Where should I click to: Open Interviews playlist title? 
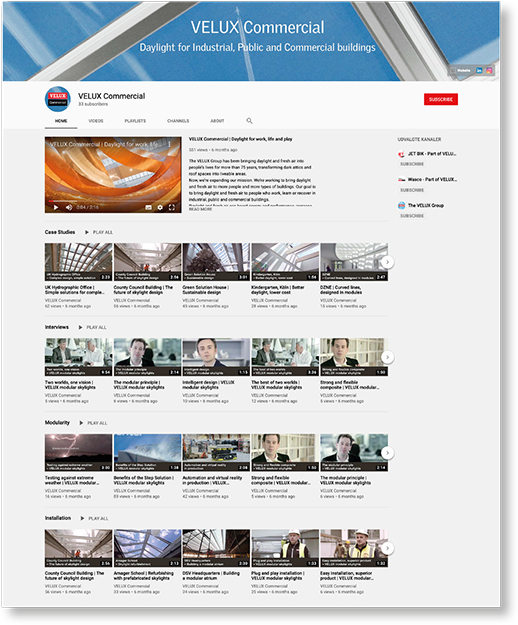[x=57, y=327]
